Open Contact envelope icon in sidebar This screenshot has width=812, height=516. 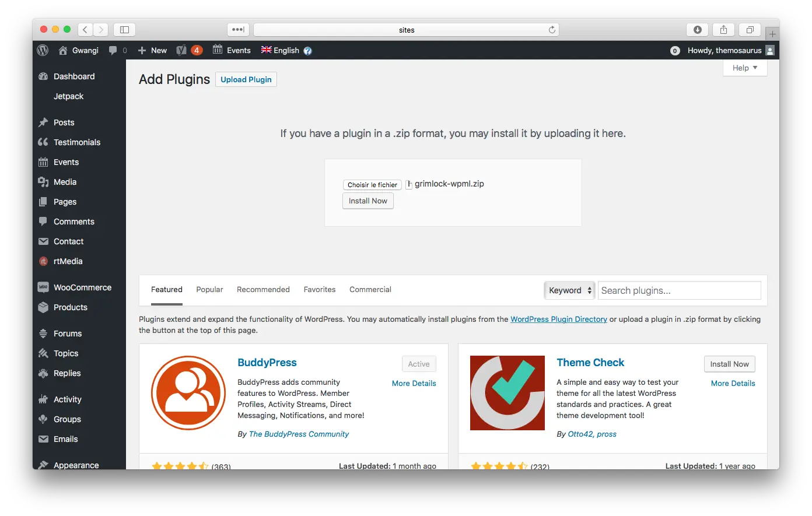click(43, 241)
